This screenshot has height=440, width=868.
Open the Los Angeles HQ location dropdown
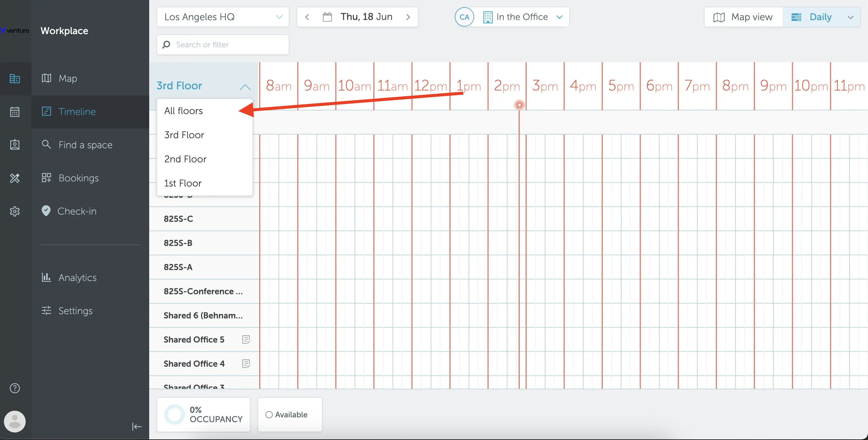pyautogui.click(x=223, y=17)
